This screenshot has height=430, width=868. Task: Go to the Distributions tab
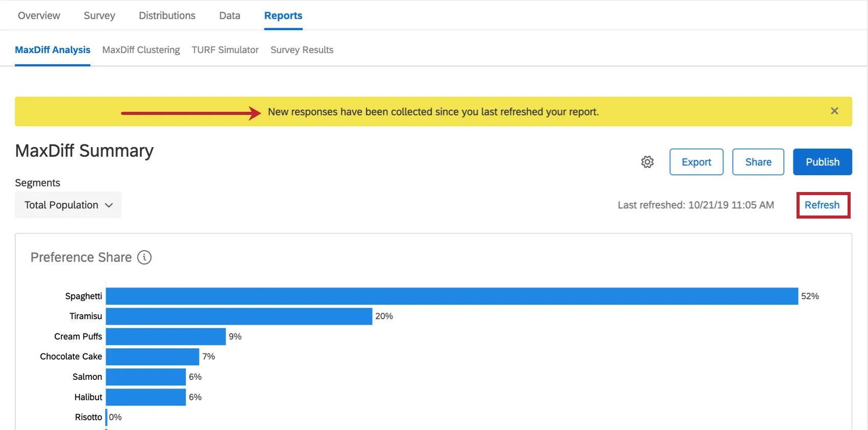coord(167,15)
